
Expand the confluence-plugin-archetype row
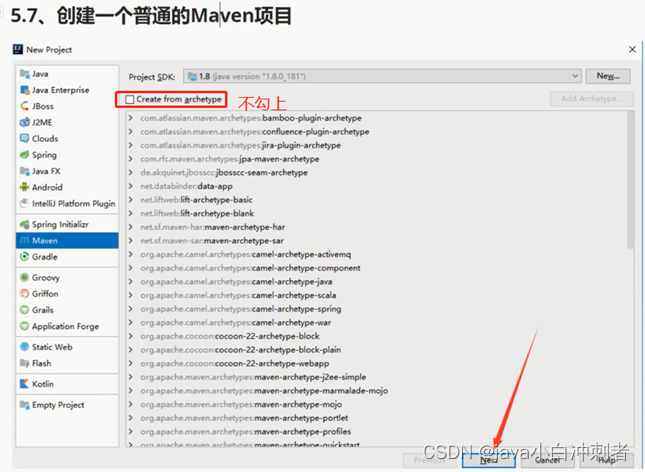click(131, 132)
